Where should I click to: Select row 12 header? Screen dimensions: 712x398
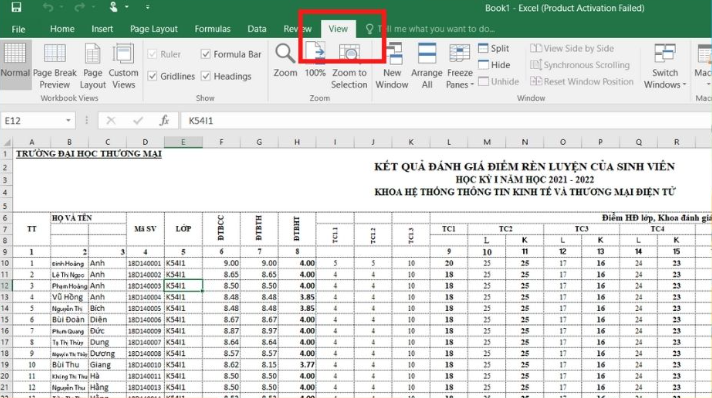tap(5, 286)
